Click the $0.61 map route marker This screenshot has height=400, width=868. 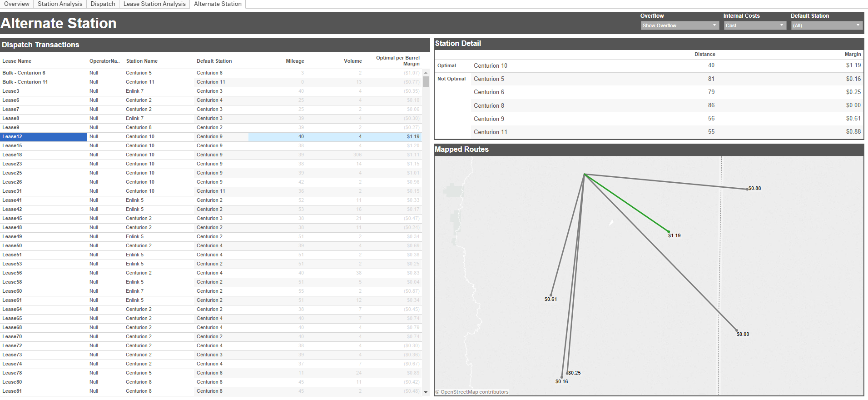coord(551,295)
